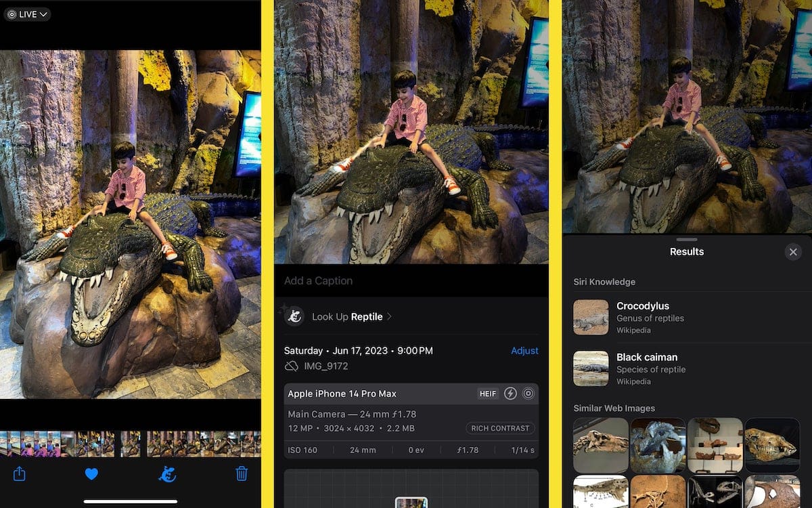This screenshot has height=508, width=812.
Task: Tap the Share icon in the bottom toolbar
Action: tap(20, 474)
